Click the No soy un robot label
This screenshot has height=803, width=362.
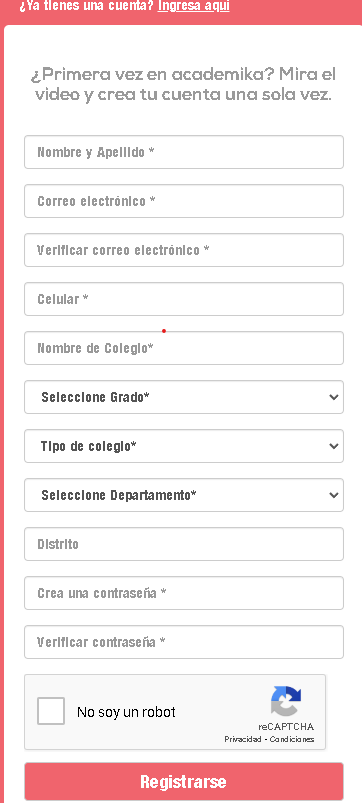(126, 712)
